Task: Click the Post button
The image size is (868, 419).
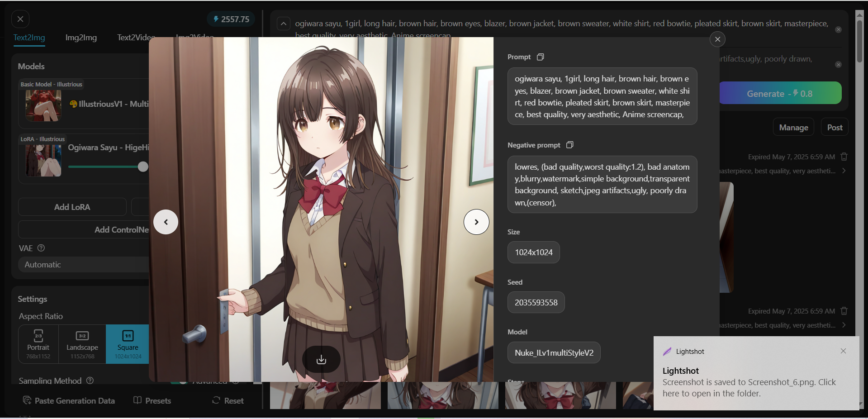Action: point(835,128)
